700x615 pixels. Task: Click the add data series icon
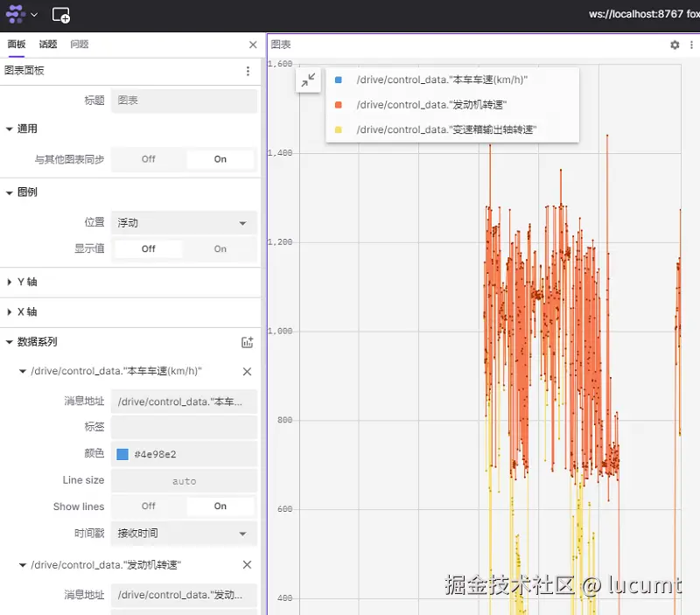pyautogui.click(x=248, y=341)
